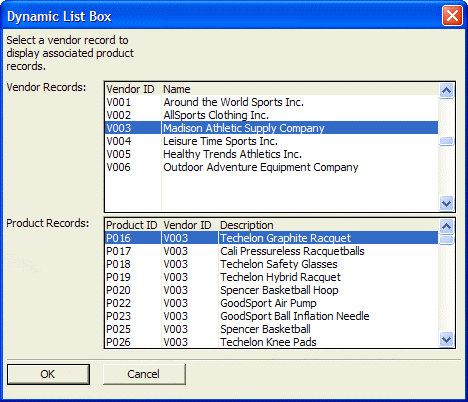Click the Cancel button
Image resolution: width=468 pixels, height=402 pixels.
(144, 374)
